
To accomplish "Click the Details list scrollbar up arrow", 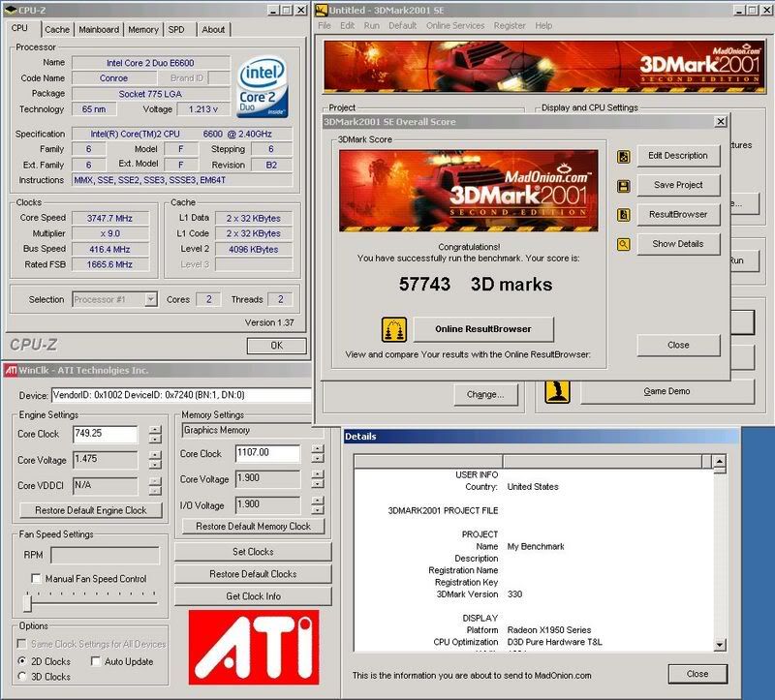I will point(720,462).
